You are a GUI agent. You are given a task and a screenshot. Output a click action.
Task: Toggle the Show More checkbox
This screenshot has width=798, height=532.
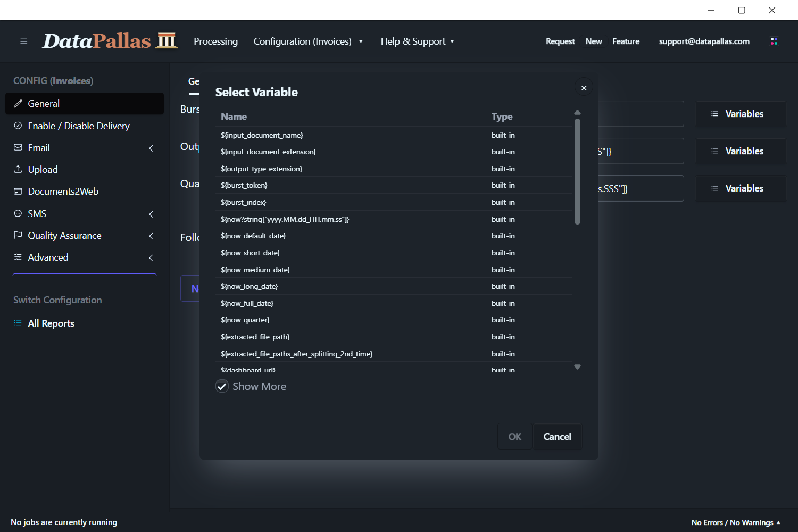222,386
